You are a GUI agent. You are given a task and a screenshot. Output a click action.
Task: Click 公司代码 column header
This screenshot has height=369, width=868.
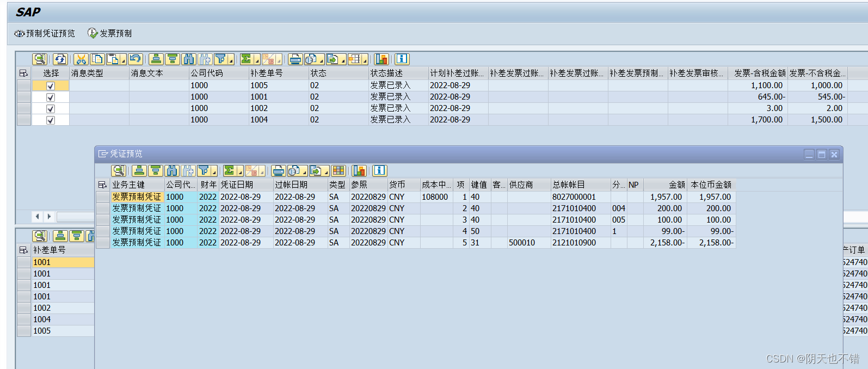tap(219, 73)
